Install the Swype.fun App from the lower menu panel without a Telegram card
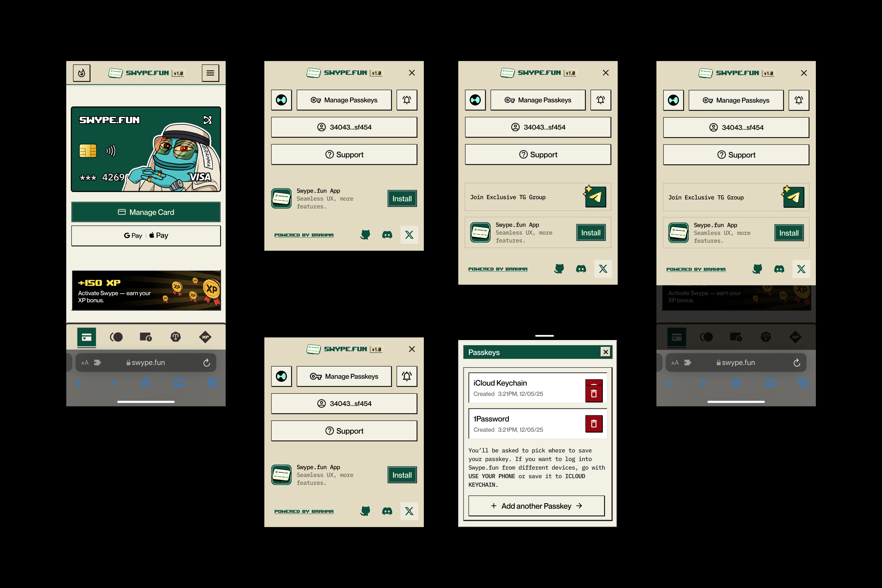The height and width of the screenshot is (588, 882). coord(402,475)
